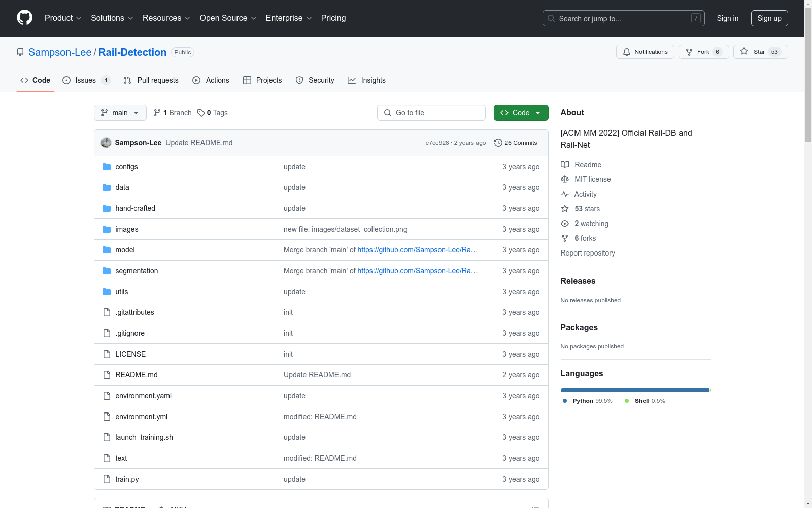Open commit hash e7ce928
This screenshot has width=812, height=508.
click(x=437, y=143)
